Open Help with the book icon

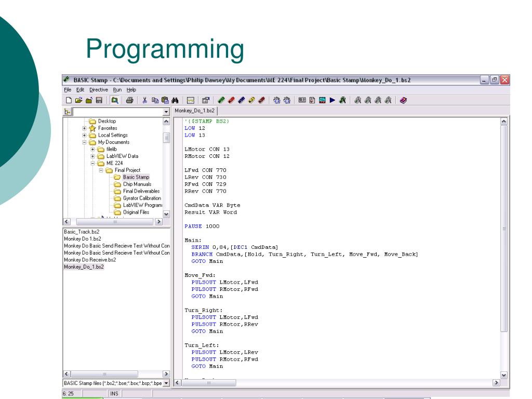click(x=403, y=100)
